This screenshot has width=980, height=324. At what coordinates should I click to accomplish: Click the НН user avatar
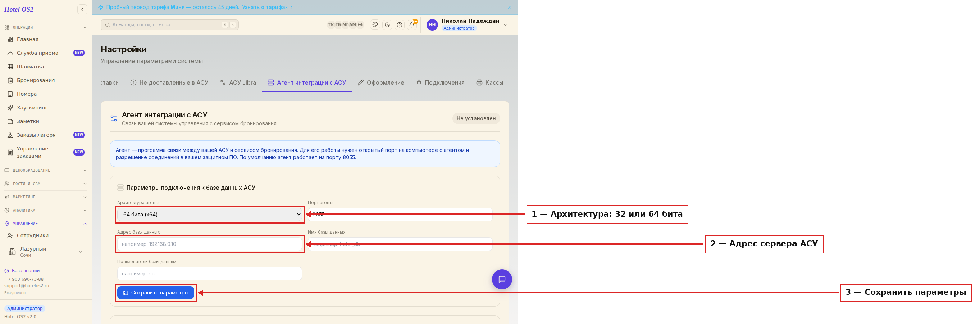432,25
